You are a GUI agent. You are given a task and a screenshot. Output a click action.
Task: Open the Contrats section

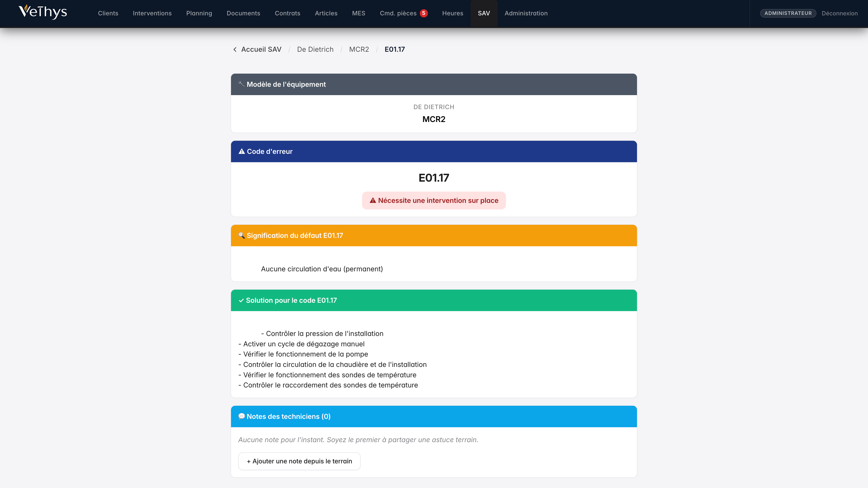[x=288, y=13]
